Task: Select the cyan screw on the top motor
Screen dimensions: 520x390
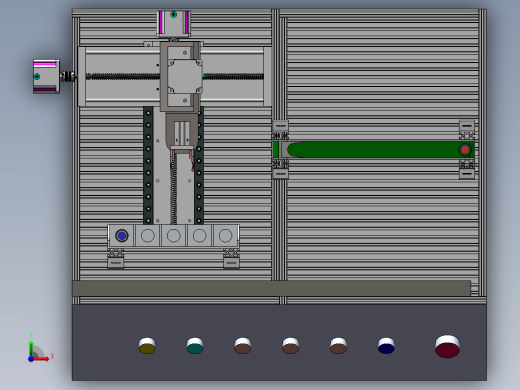Action: (174, 14)
